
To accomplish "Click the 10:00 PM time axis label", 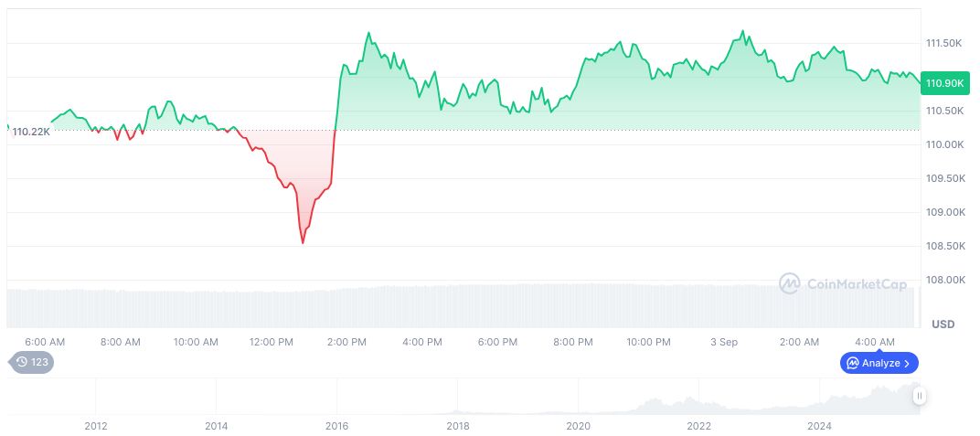I will click(648, 342).
